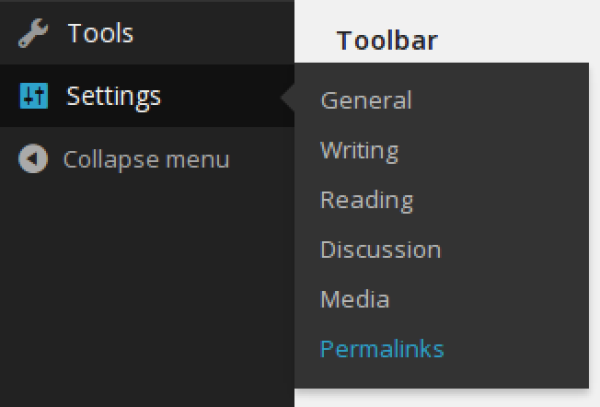The height and width of the screenshot is (407, 600).
Task: Choose Discussion in Settings submenu
Action: point(380,250)
